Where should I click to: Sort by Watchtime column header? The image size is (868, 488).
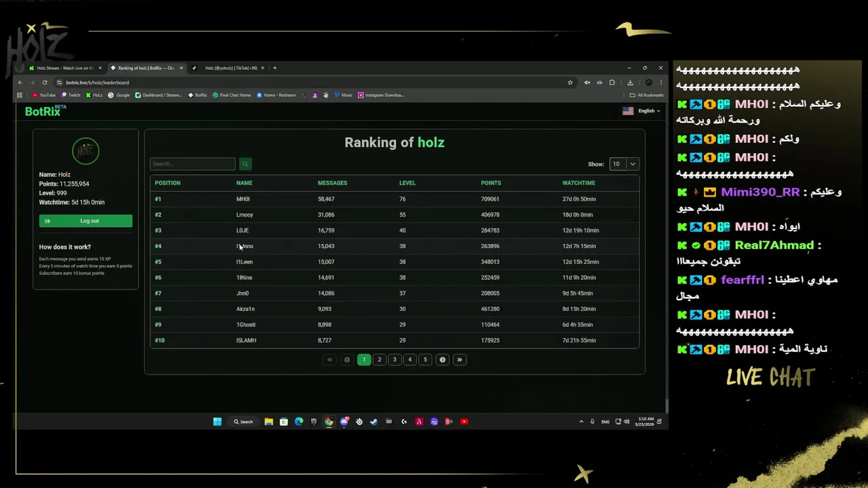pyautogui.click(x=578, y=183)
